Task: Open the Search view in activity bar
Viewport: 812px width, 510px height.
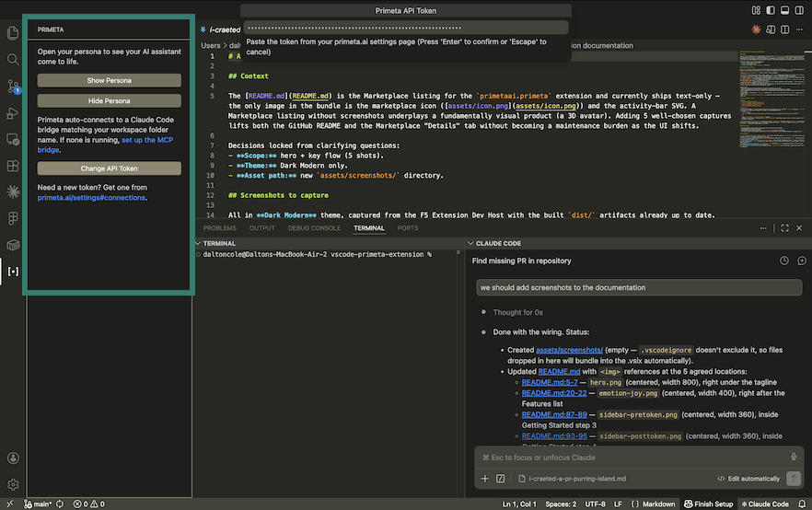Action: tap(13, 60)
